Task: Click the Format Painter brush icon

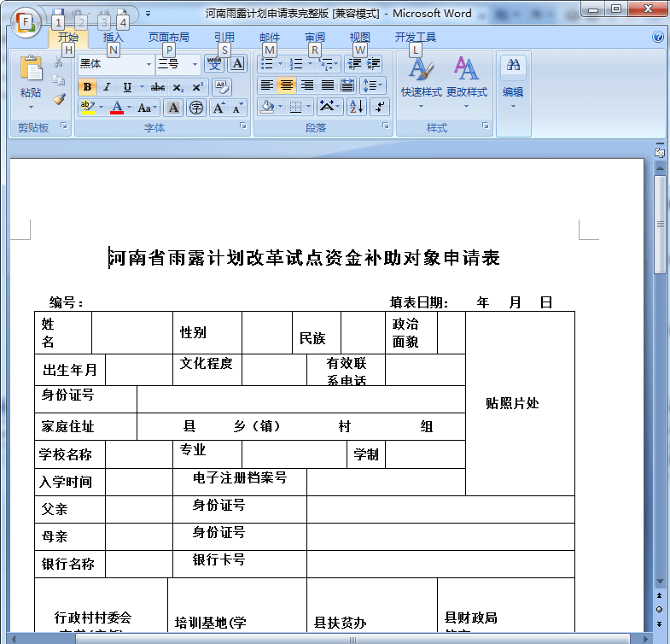Action: [59, 98]
